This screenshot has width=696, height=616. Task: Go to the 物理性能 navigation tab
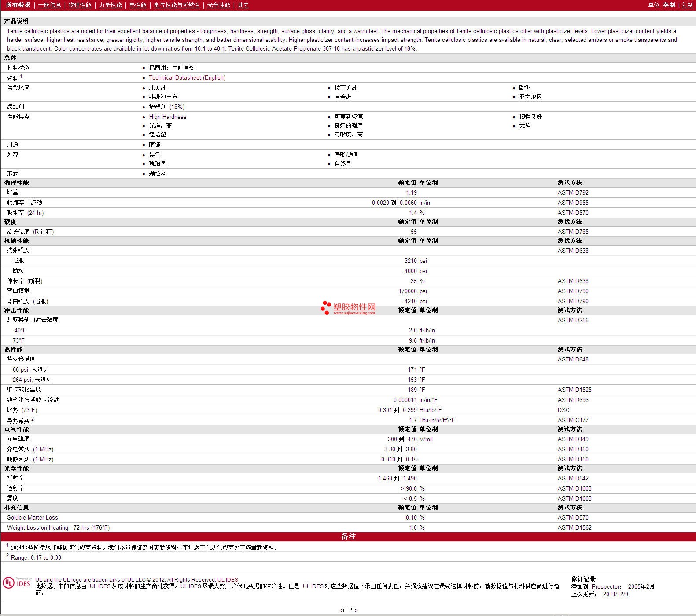(x=80, y=5)
